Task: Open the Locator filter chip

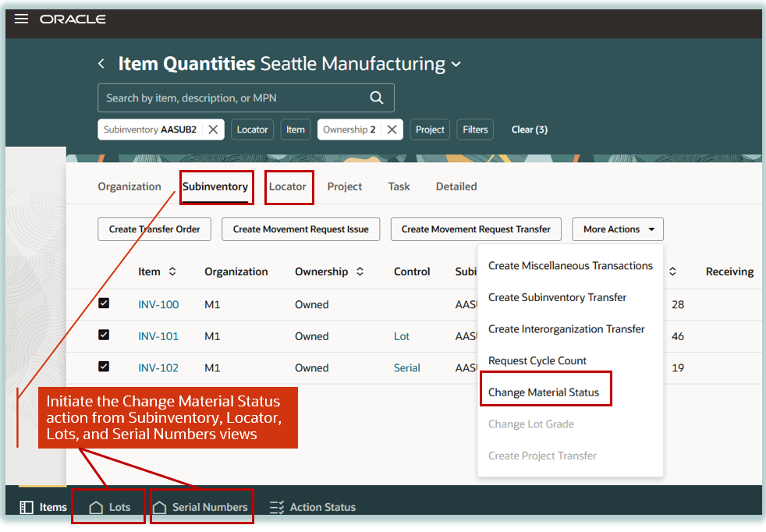Action: pyautogui.click(x=252, y=129)
